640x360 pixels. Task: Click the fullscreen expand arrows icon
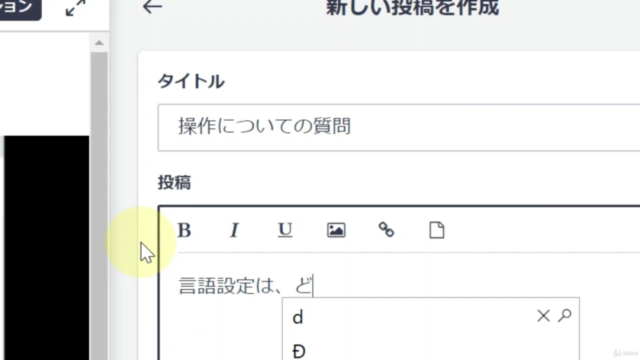click(76, 8)
